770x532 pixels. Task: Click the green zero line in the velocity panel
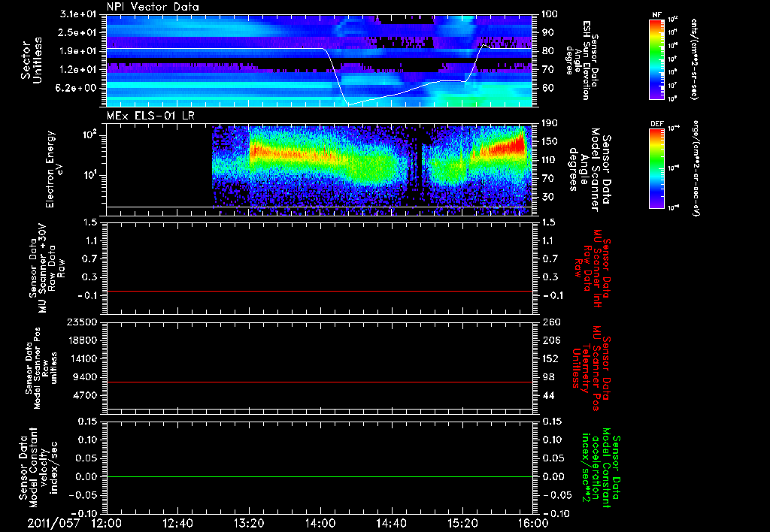(319, 476)
